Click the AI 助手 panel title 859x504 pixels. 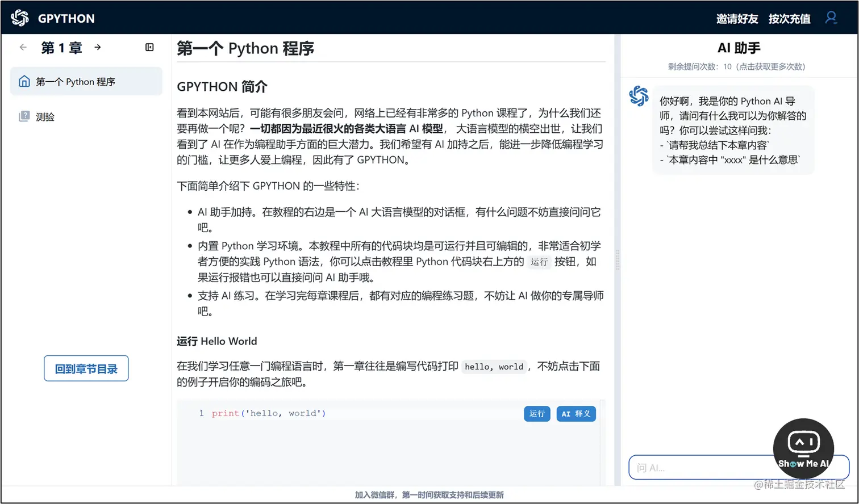[x=739, y=48]
